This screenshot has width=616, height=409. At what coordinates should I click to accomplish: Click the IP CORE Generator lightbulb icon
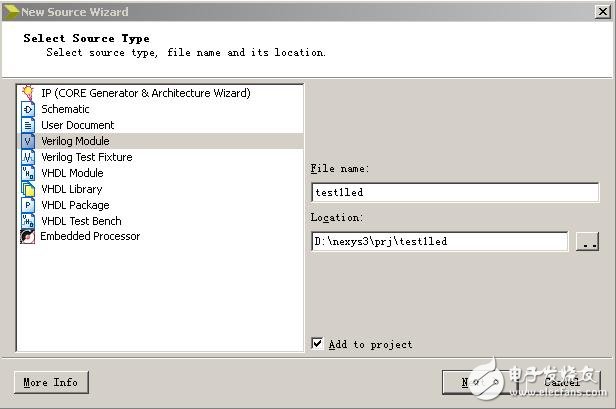click(28, 93)
